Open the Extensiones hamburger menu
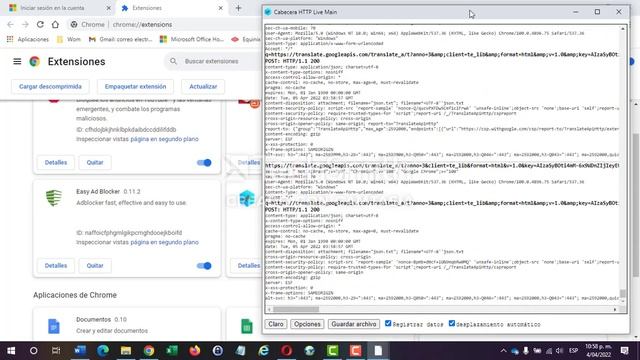Viewport: 640px width, 360px height. coord(17,61)
